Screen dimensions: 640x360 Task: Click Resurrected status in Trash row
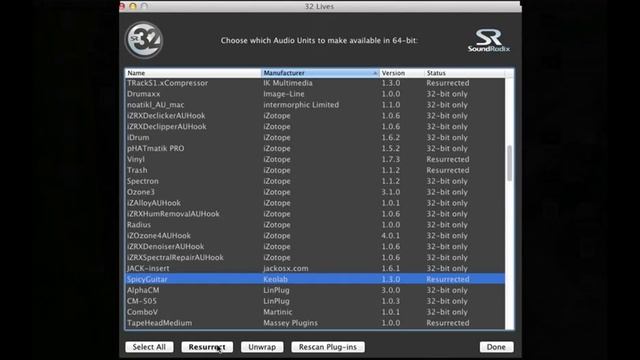point(448,170)
